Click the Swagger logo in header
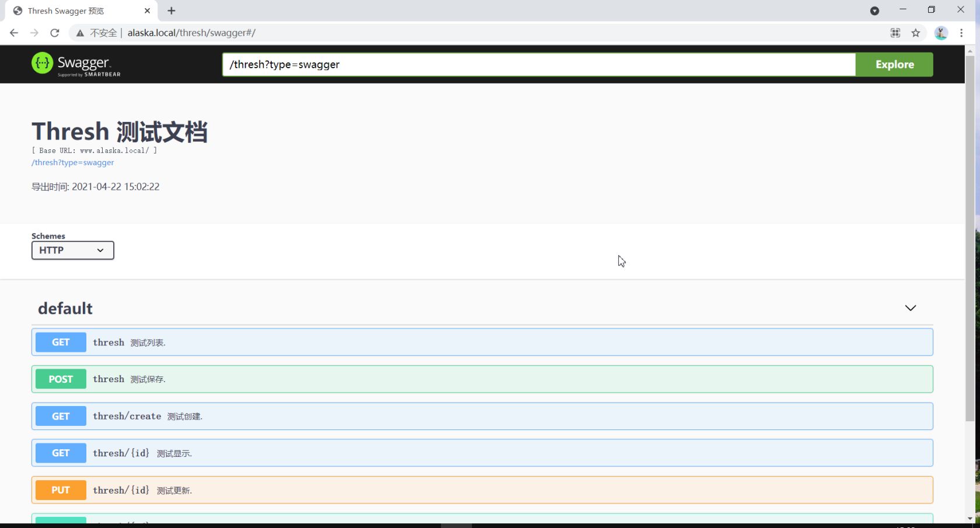980x528 pixels. (x=76, y=64)
